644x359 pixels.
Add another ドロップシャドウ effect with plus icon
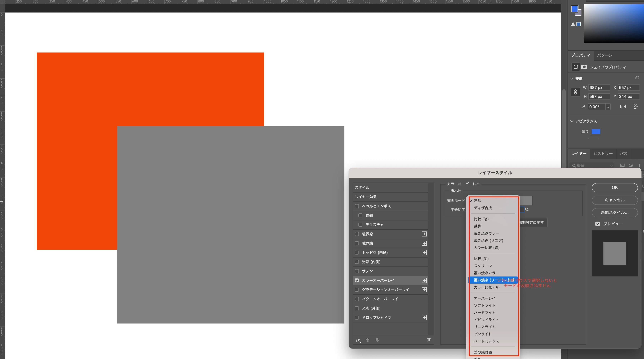(424, 318)
